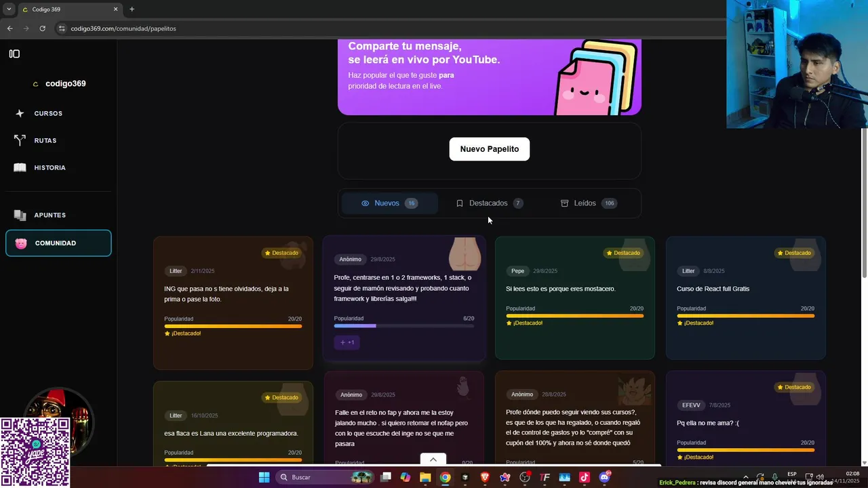Go back with the browser back arrow

[9, 28]
